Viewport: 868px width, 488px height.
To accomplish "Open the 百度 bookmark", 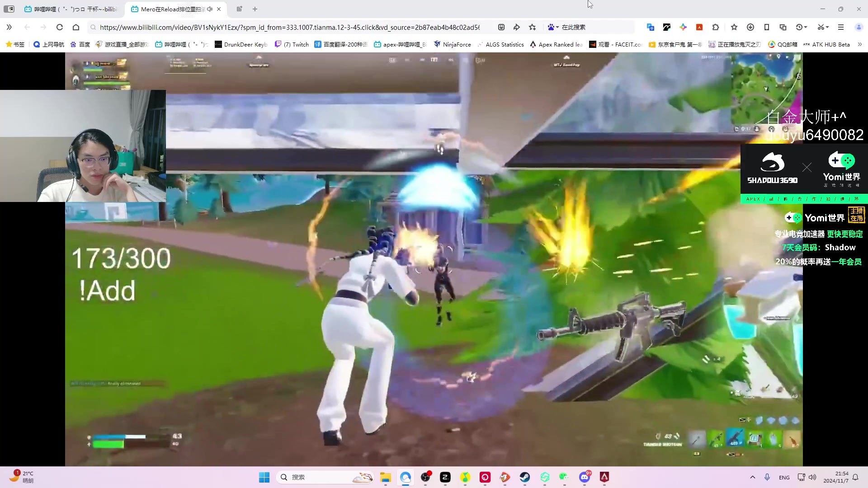I will [80, 44].
